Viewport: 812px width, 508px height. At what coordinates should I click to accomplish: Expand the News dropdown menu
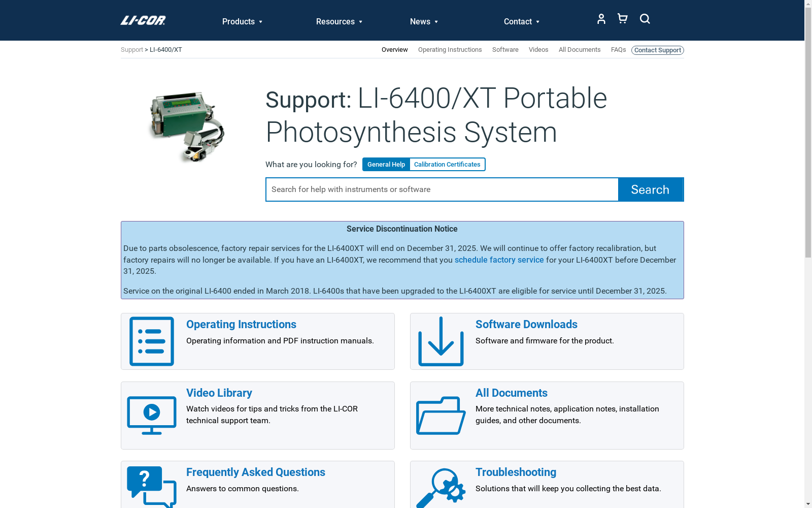(x=424, y=21)
